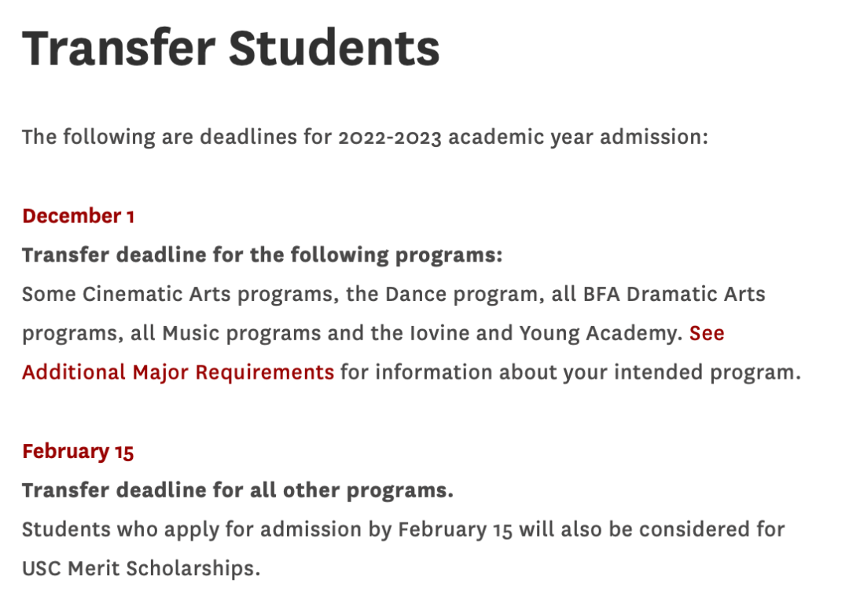Click the word "See" starting the red link
Viewport: 849px width, 616px height.
pyautogui.click(x=707, y=333)
